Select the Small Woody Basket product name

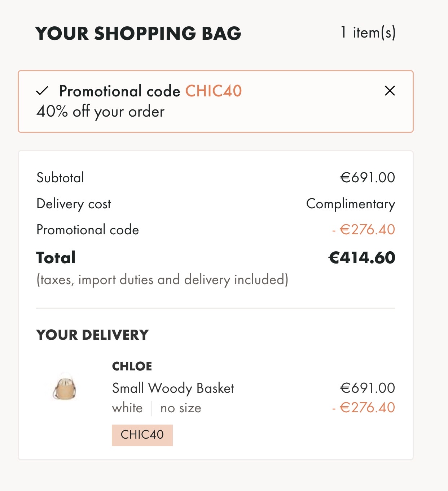(x=173, y=388)
